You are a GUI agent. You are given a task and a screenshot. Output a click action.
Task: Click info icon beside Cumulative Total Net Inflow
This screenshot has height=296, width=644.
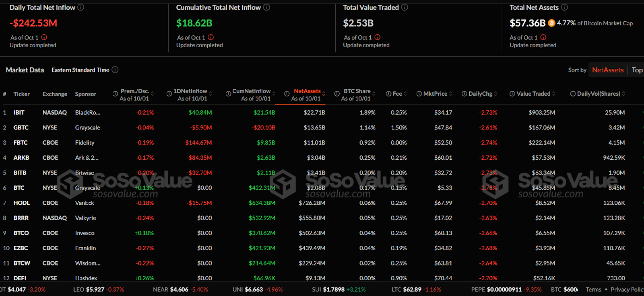(x=266, y=7)
